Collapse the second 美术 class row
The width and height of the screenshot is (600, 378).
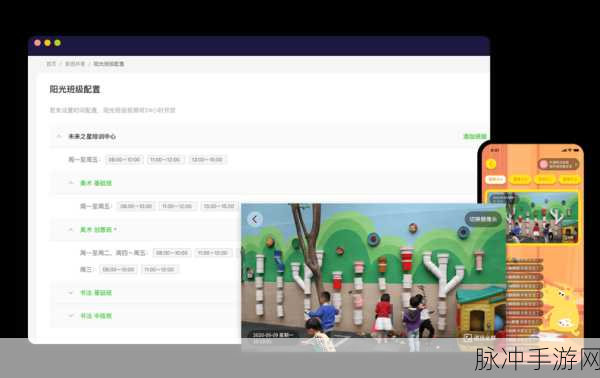(x=71, y=230)
